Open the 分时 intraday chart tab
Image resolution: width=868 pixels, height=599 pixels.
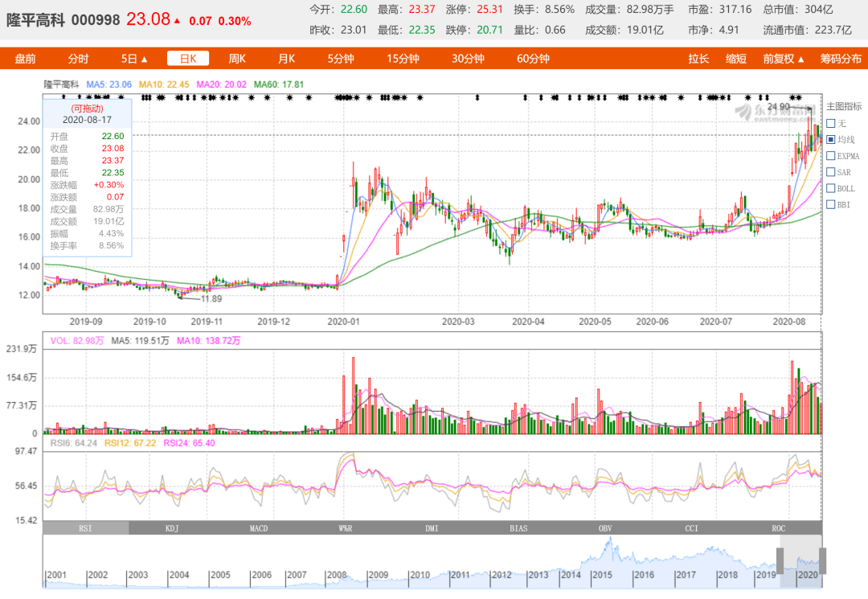(78, 59)
